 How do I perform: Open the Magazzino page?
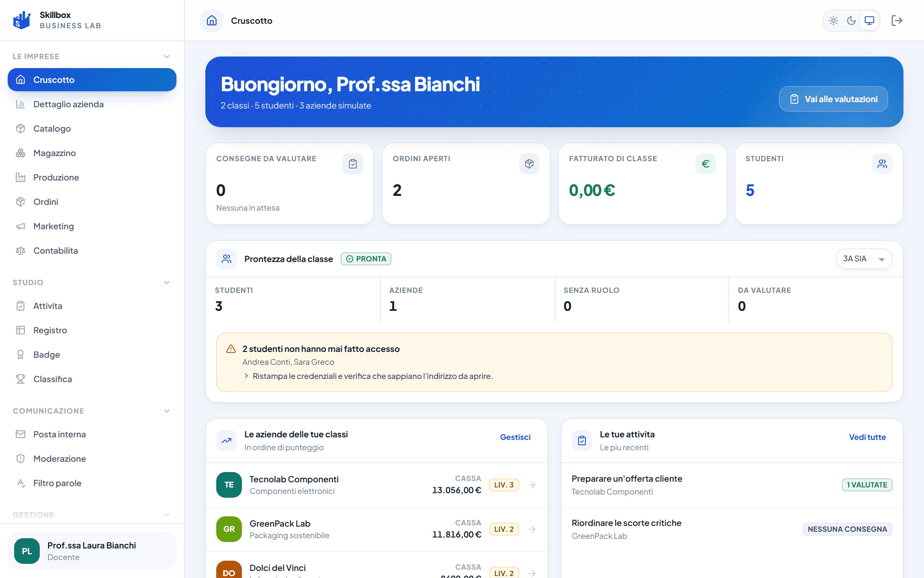(x=92, y=153)
